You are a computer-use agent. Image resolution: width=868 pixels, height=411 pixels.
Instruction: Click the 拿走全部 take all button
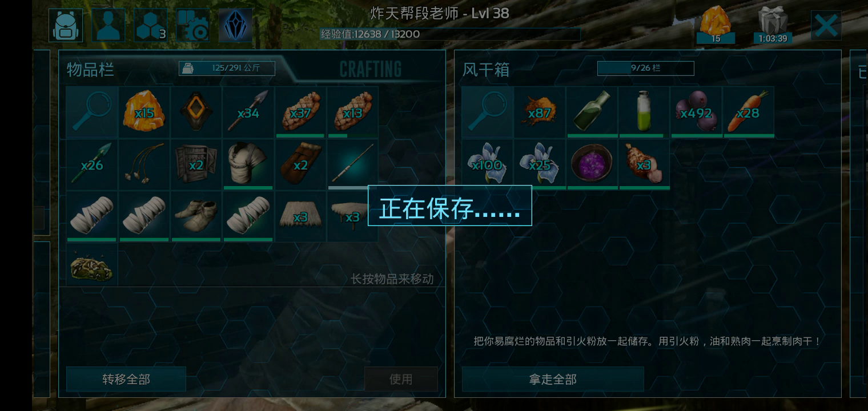point(553,379)
